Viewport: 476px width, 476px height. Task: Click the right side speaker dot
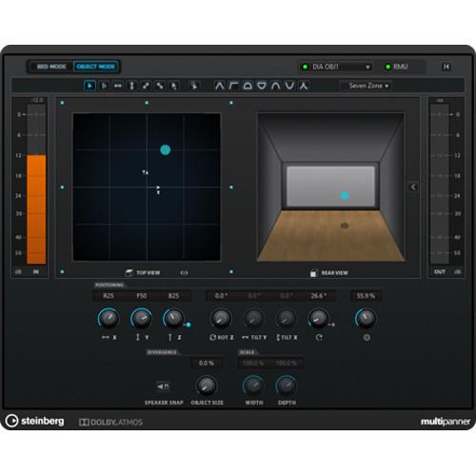(231, 188)
